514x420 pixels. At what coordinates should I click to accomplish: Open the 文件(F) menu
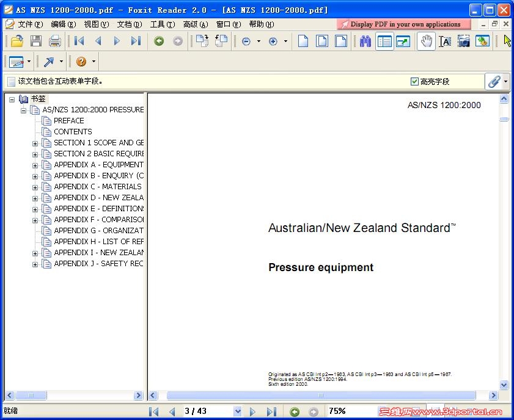coord(30,24)
